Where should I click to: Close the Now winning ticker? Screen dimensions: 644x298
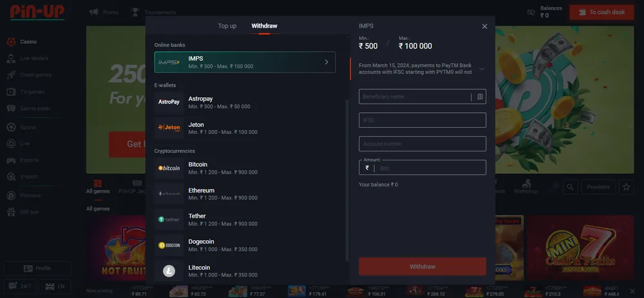[x=632, y=291]
